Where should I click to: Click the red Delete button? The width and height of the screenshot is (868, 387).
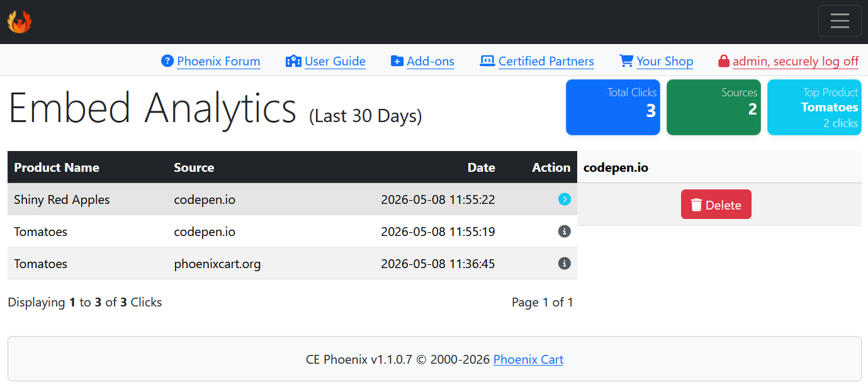pos(716,205)
